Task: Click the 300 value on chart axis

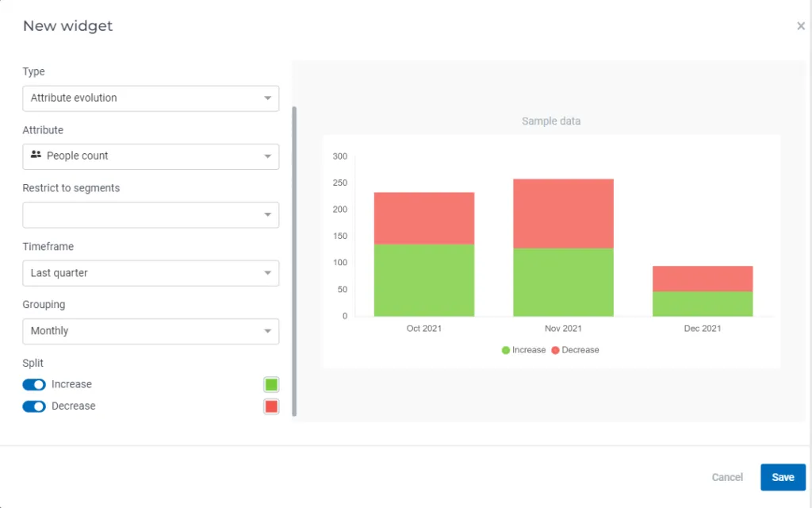Action: [x=340, y=156]
